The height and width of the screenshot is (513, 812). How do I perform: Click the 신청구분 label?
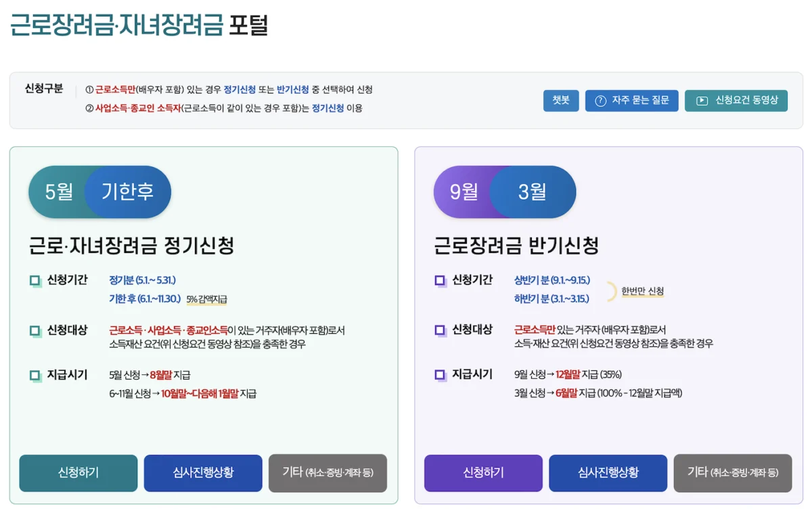(x=44, y=89)
